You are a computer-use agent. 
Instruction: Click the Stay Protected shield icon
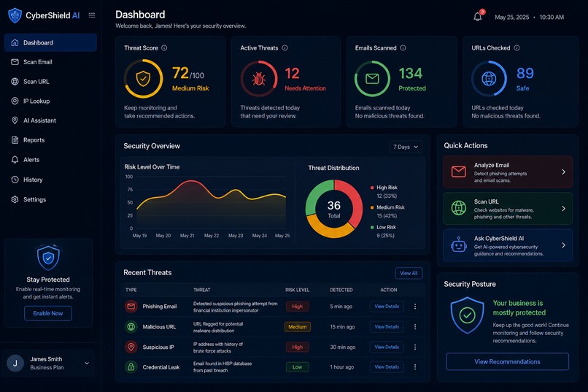click(48, 258)
